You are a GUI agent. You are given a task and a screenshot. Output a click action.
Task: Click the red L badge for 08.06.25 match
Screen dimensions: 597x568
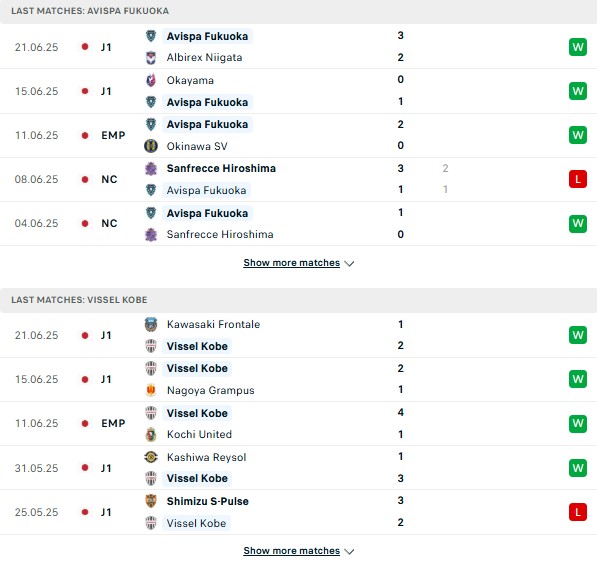click(578, 179)
